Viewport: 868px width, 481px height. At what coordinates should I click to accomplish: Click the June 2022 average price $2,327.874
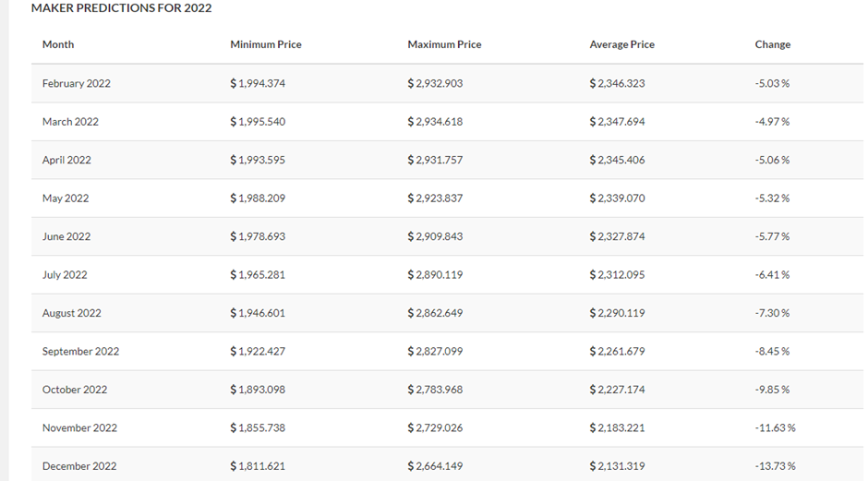617,236
